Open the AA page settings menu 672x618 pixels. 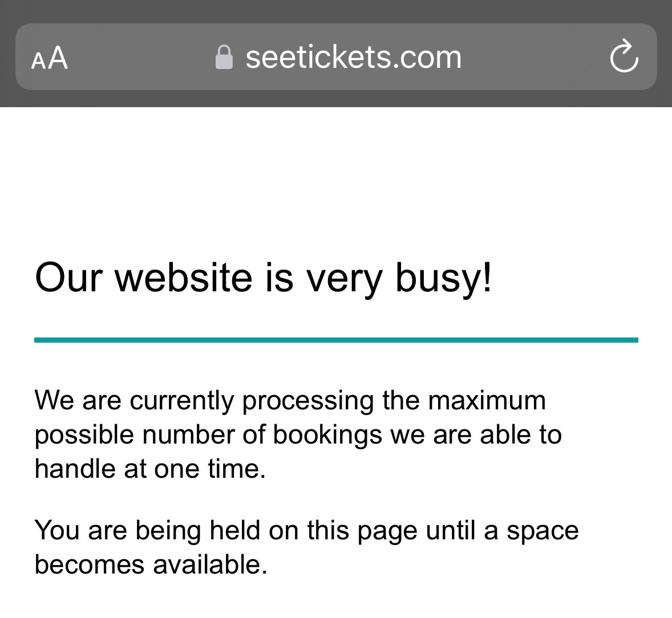pos(49,58)
